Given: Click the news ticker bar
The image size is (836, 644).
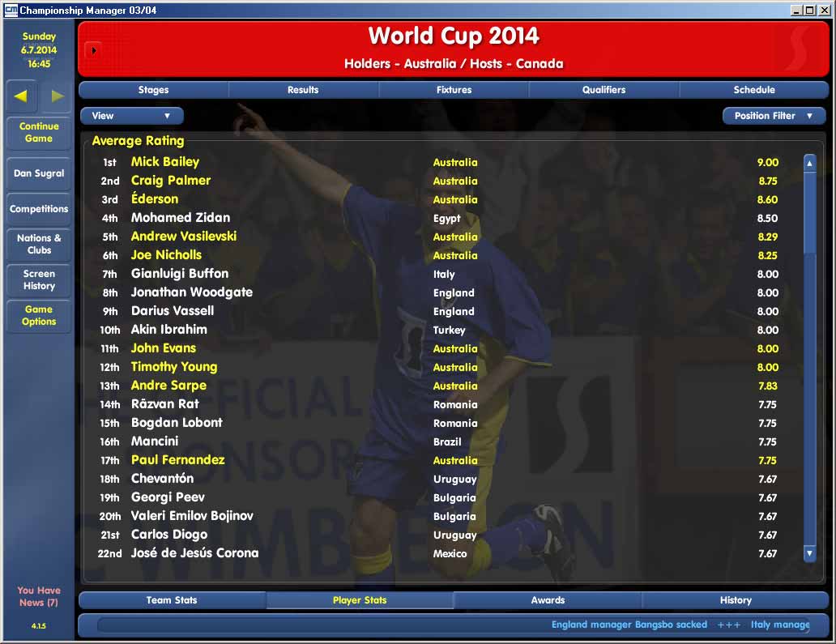Looking at the screenshot, I should (453, 625).
